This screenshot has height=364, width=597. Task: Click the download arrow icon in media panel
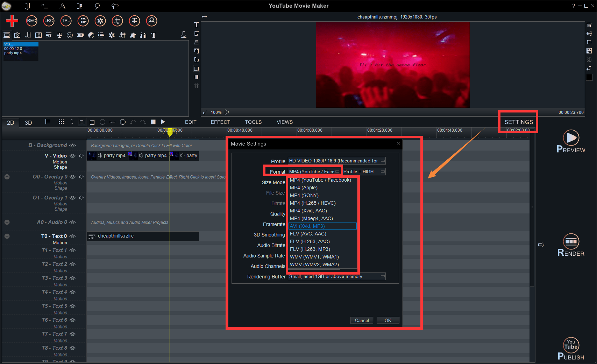point(184,35)
